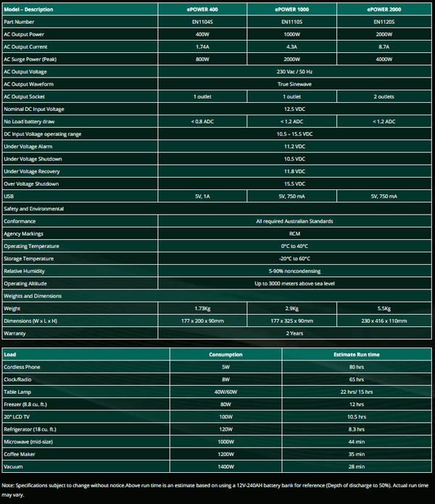The width and height of the screenshot is (435, 504).
Task: Click the 2 Years warranty value
Action: click(294, 334)
